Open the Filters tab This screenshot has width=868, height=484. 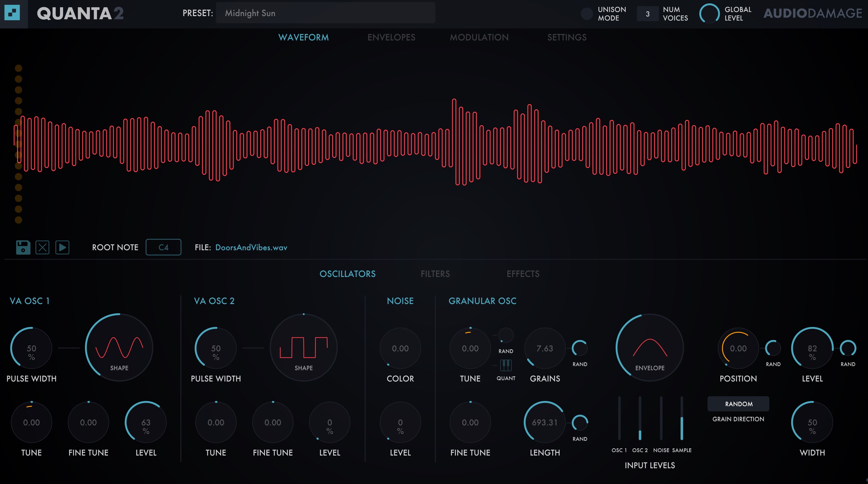435,274
